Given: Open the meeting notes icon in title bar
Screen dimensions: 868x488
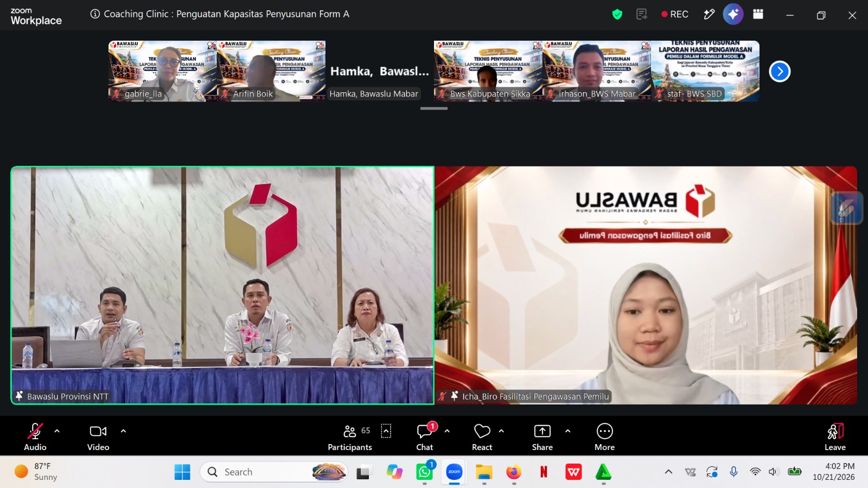Looking at the screenshot, I should point(642,15).
